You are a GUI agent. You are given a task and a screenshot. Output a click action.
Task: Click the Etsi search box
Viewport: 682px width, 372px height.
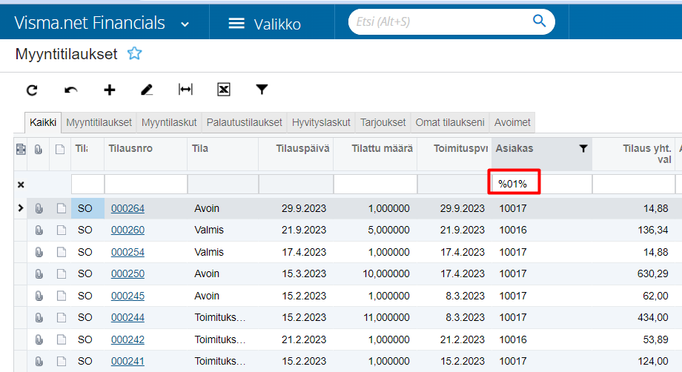click(441, 22)
